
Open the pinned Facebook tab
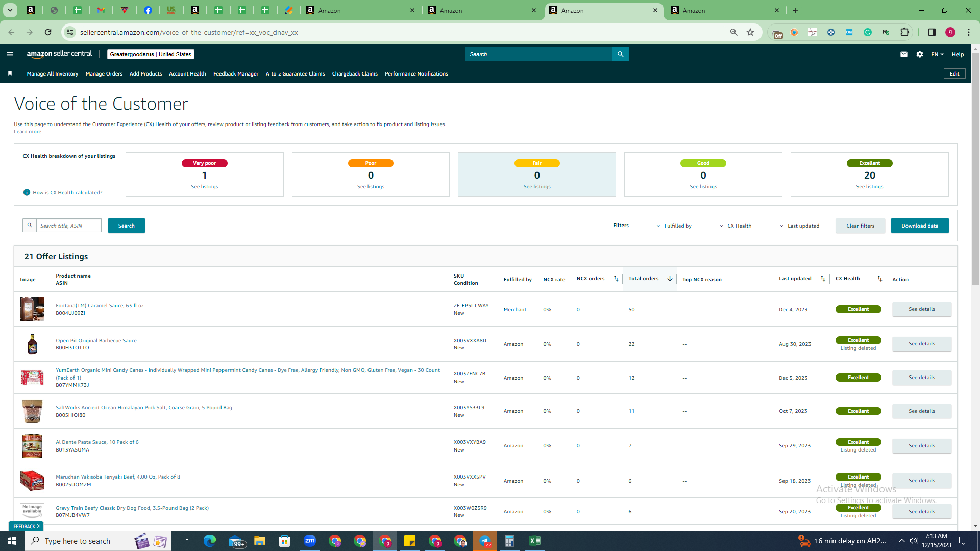pyautogui.click(x=148, y=10)
